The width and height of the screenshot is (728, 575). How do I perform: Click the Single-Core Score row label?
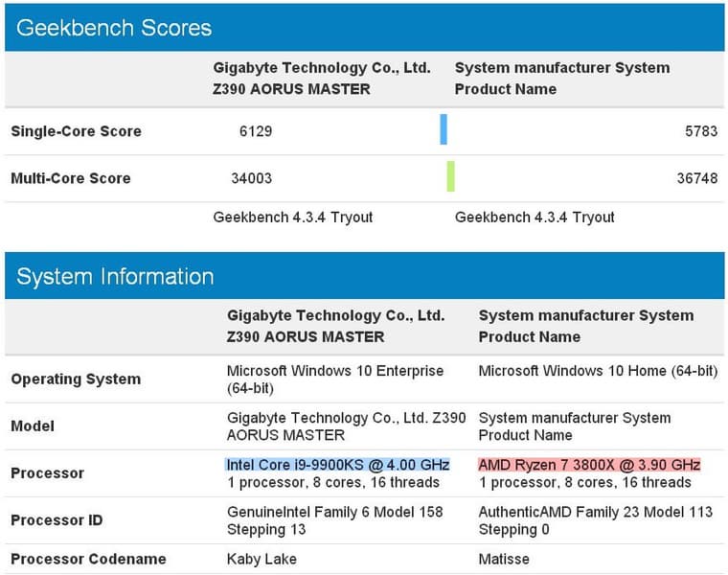76,131
